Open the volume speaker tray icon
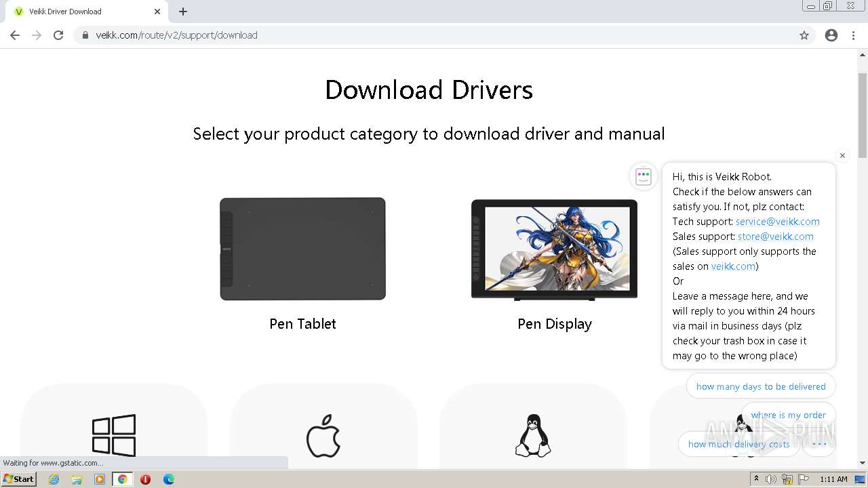The height and width of the screenshot is (488, 868). pos(771,479)
